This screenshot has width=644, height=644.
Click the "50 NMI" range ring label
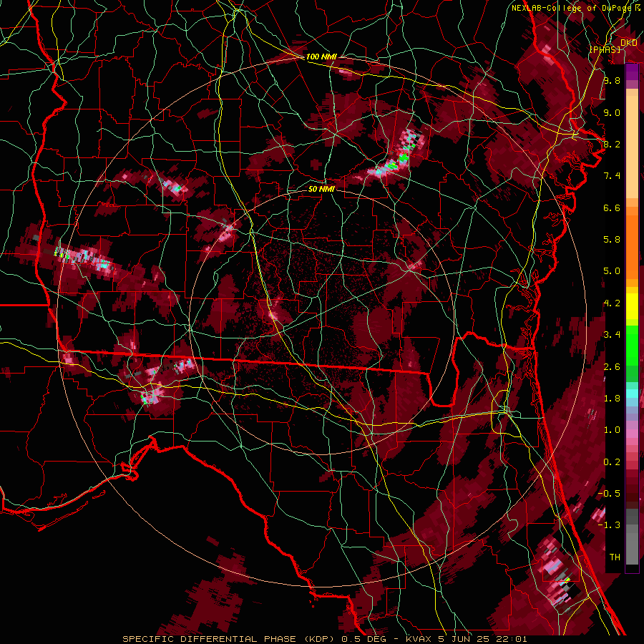pyautogui.click(x=321, y=189)
